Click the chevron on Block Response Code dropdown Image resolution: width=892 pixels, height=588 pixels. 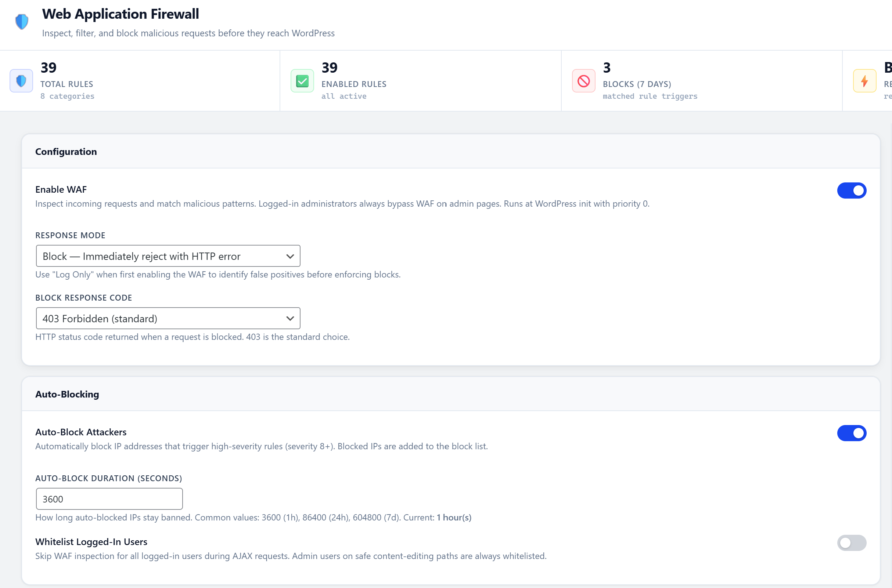(x=290, y=318)
